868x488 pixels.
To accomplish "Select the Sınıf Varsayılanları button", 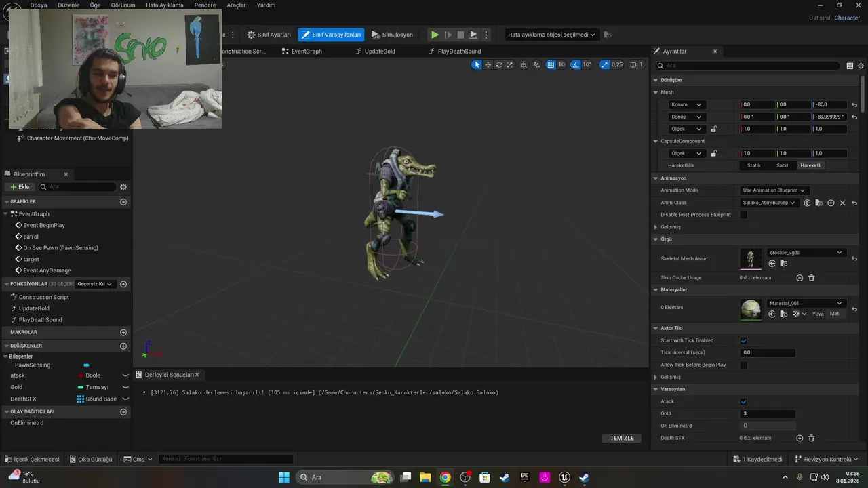I will tap(331, 35).
